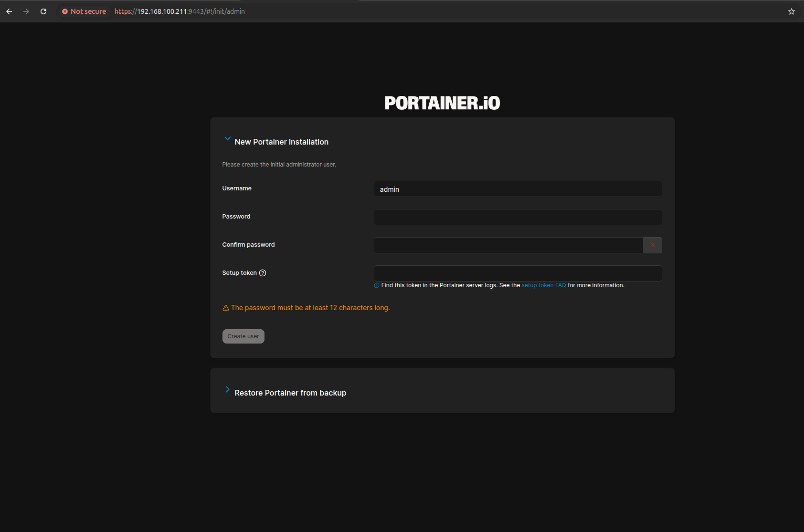Click the Confirm password label
Viewport: 804px width, 532px height.
tap(248, 245)
